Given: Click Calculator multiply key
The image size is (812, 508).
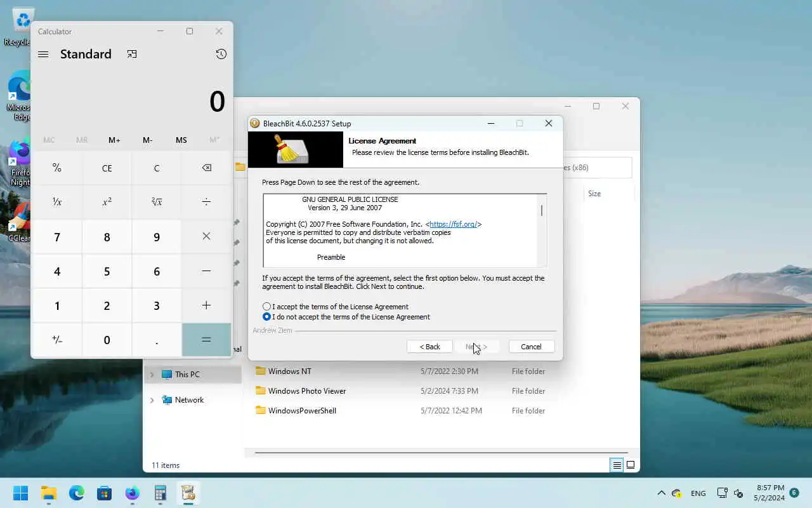Looking at the screenshot, I should [206, 236].
